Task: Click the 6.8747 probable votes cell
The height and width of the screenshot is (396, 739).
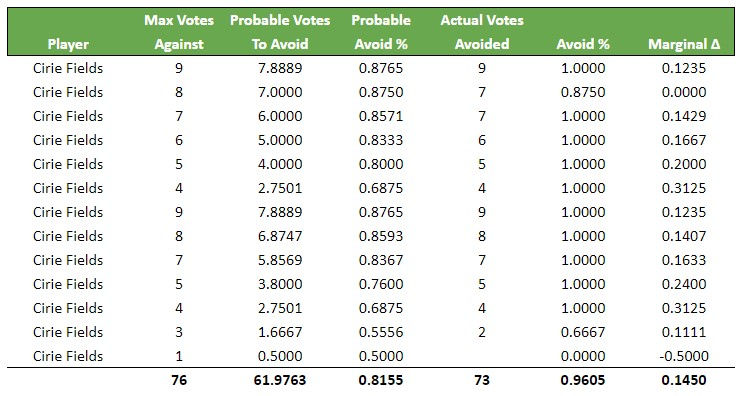Action: 280,236
